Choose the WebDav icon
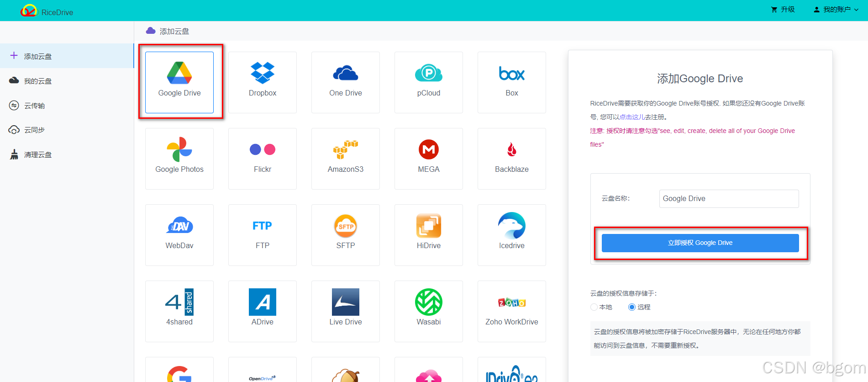 point(179,226)
